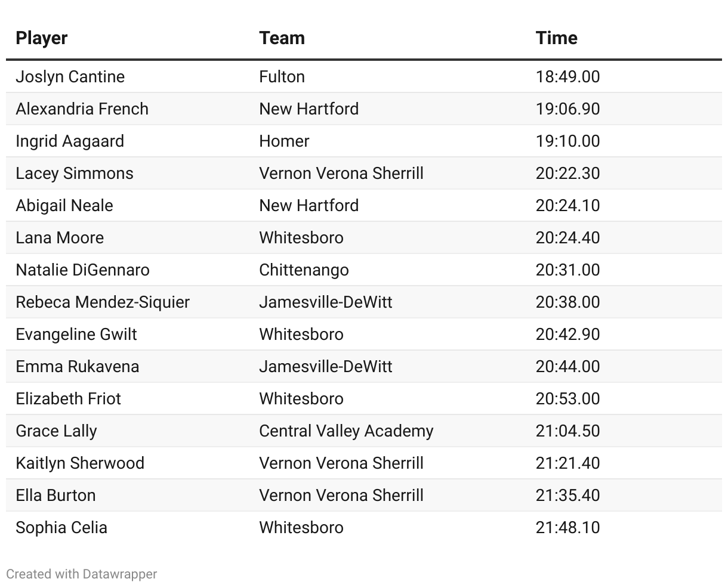This screenshot has width=728, height=588.
Task: Click the Player column header
Action: pos(41,38)
